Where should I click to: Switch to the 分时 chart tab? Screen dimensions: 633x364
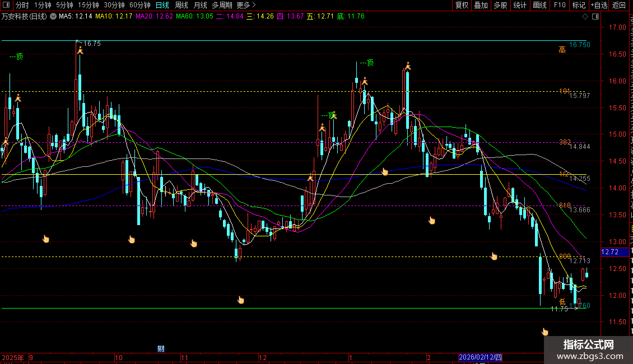point(22,5)
